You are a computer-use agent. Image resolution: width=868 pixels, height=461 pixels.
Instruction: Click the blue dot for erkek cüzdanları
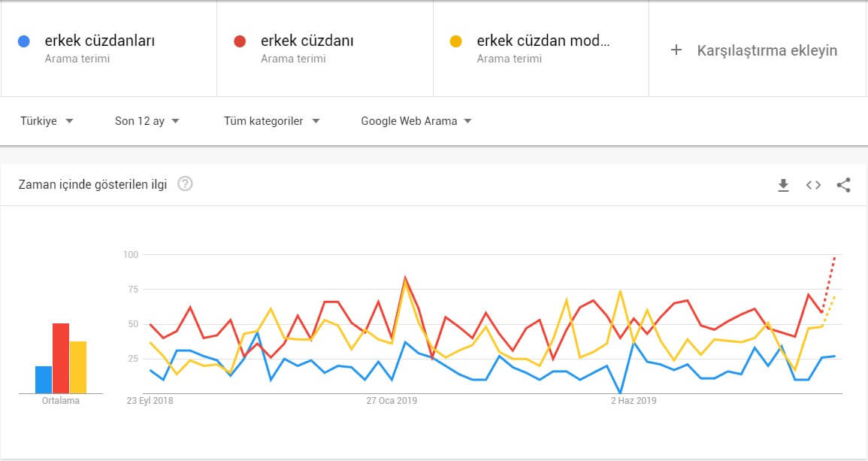(23, 40)
